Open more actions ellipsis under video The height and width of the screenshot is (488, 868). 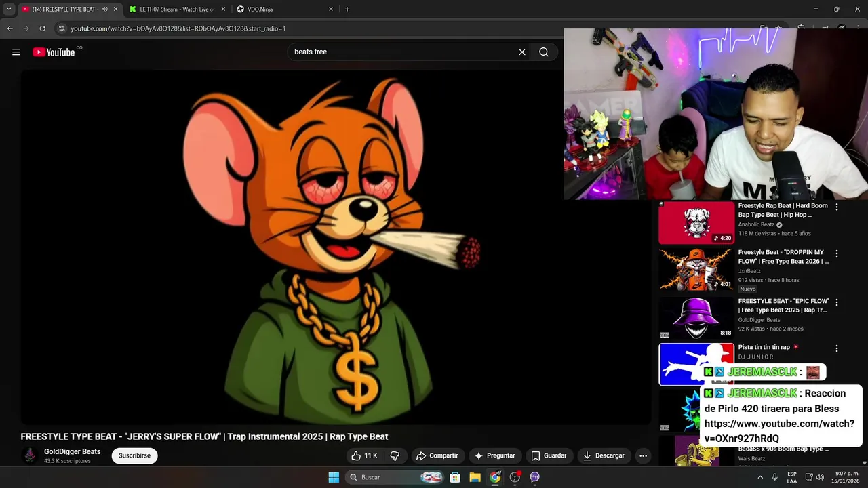coord(643,455)
